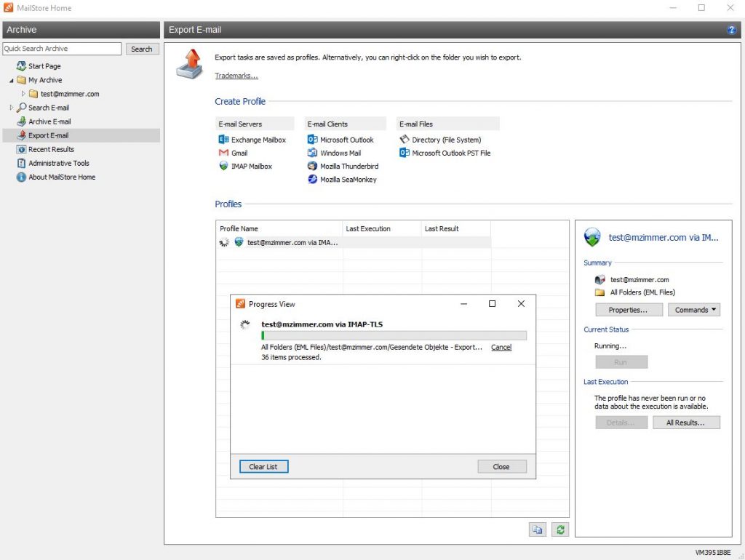Screen dimensions: 745x560
Task: Cancel the running export task
Action: point(501,348)
